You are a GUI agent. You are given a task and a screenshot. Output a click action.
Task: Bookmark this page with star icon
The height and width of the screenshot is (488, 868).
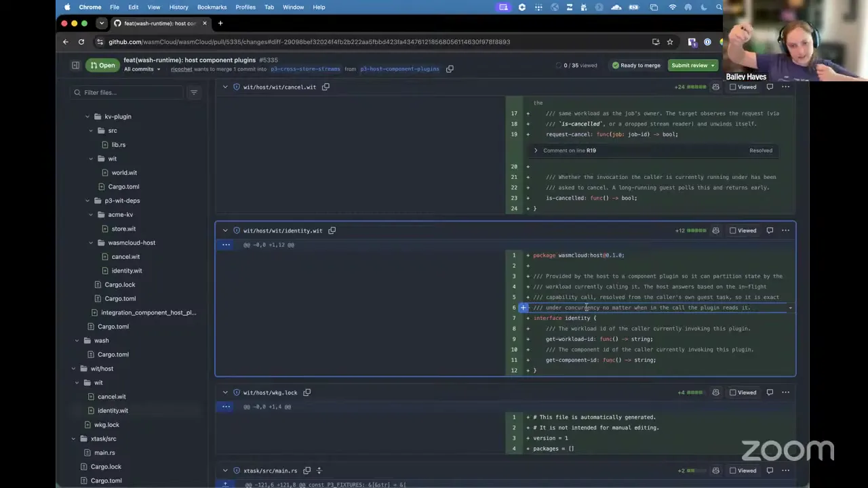pyautogui.click(x=670, y=42)
